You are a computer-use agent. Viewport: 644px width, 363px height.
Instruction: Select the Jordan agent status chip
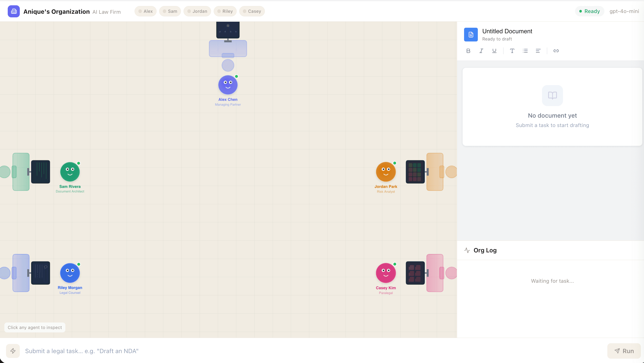tap(197, 11)
